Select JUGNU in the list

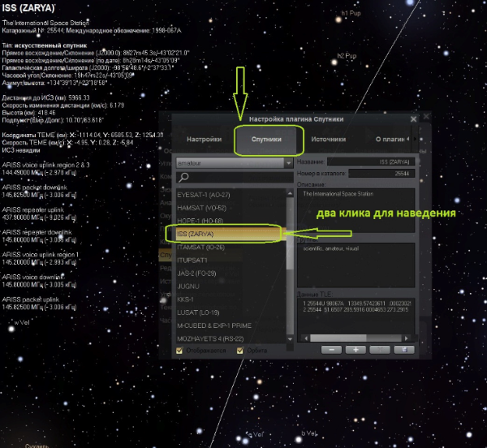pos(231,286)
